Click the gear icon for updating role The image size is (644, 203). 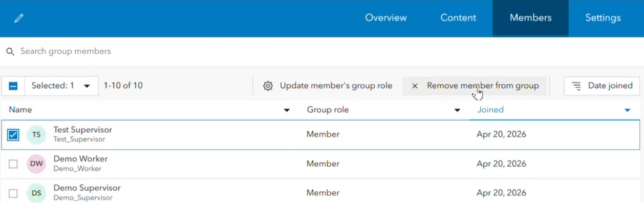click(268, 86)
